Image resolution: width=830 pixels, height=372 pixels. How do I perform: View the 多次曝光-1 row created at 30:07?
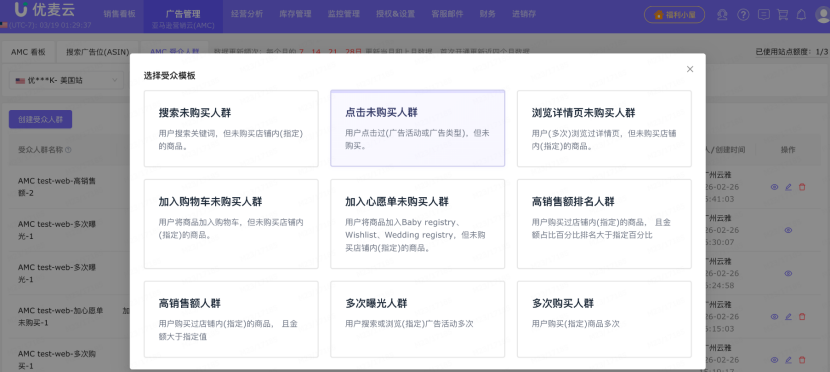tap(788, 230)
